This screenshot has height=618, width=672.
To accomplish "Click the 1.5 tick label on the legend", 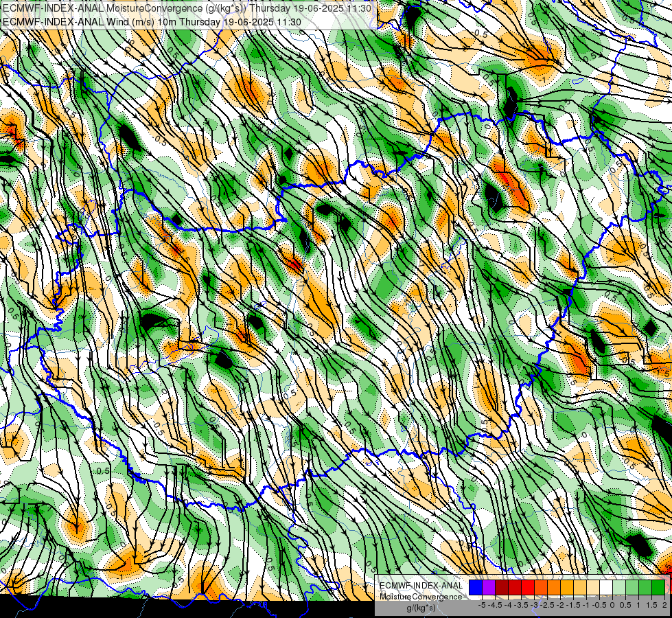I will click(x=651, y=605).
